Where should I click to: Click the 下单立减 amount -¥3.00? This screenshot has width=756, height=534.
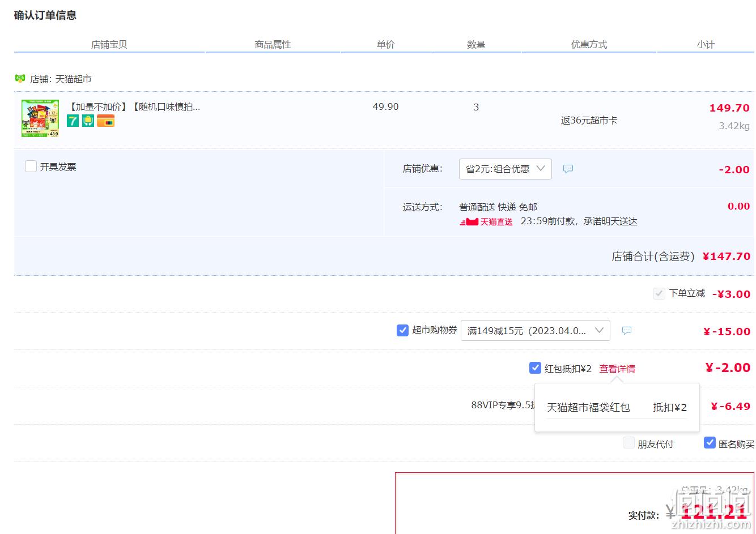731,294
